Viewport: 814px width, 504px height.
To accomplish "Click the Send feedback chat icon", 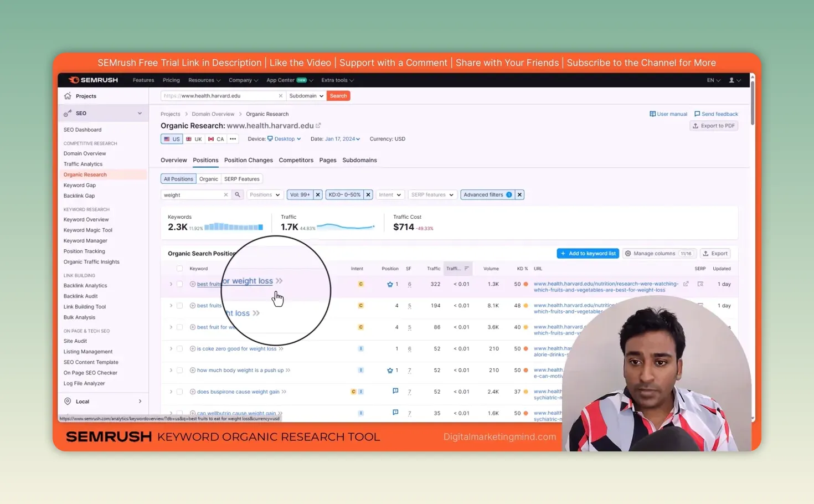I will tap(697, 114).
